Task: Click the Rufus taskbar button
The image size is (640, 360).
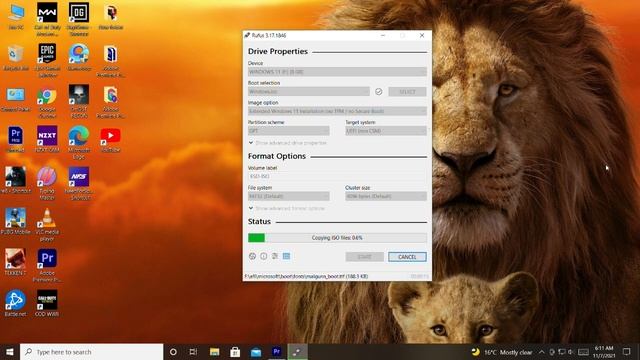Action: 298,352
